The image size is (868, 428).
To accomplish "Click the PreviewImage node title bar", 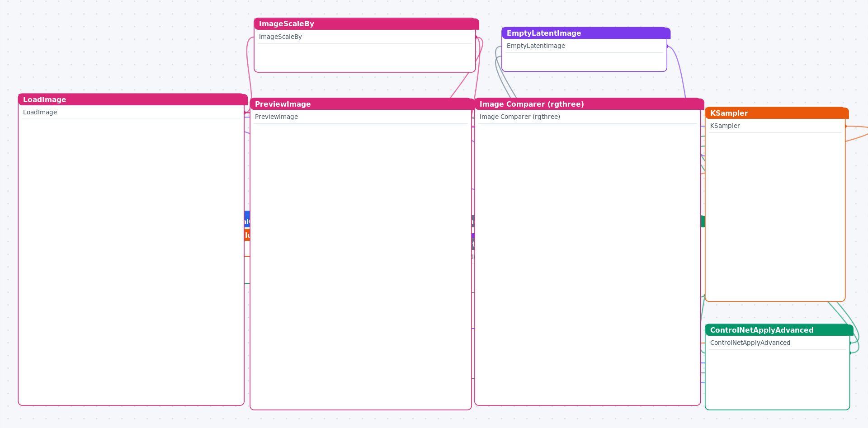I will 363,104.
